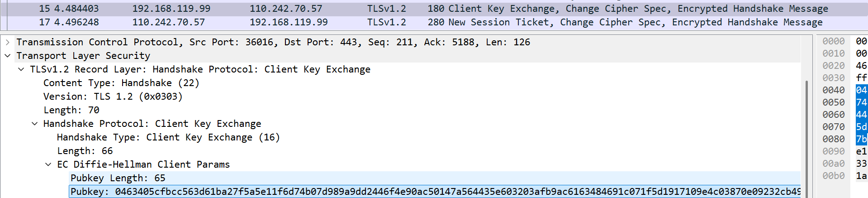Collapse the Handshake Protocol: Client Key Exchange node
This screenshot has width=868, height=198.
click(x=35, y=124)
